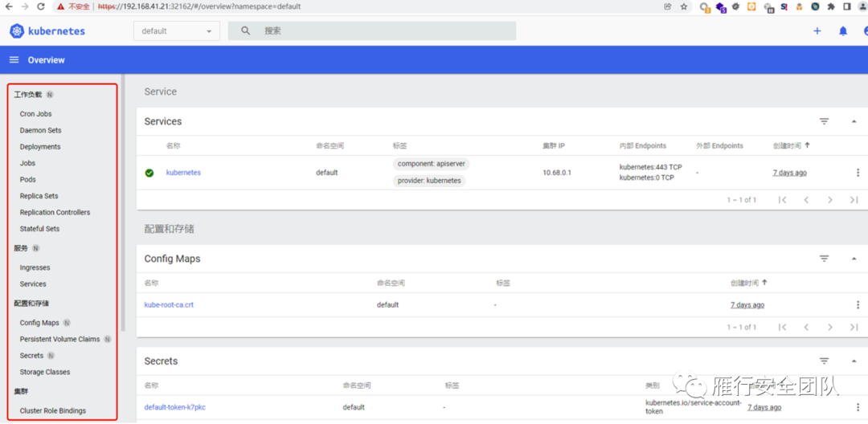Image resolution: width=868 pixels, height=424 pixels.
Task: Click the search input field
Action: click(x=386, y=31)
